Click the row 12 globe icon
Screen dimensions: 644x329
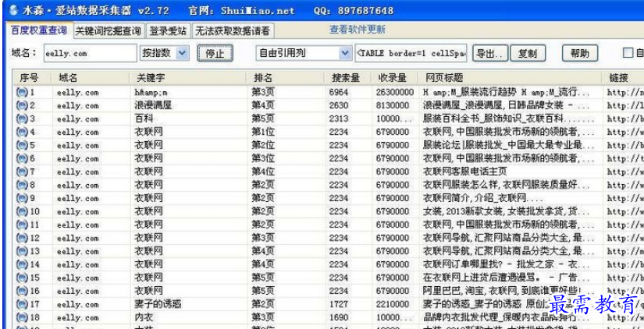point(22,238)
